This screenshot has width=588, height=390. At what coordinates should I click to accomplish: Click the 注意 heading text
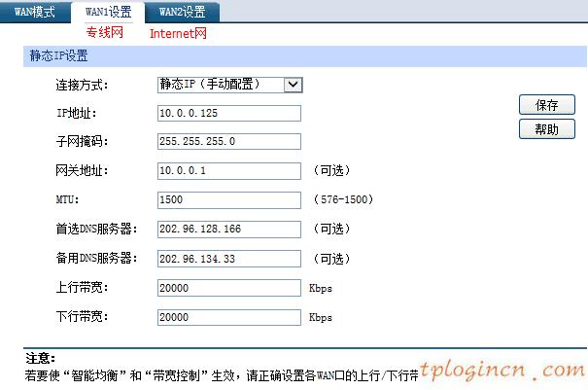40,358
